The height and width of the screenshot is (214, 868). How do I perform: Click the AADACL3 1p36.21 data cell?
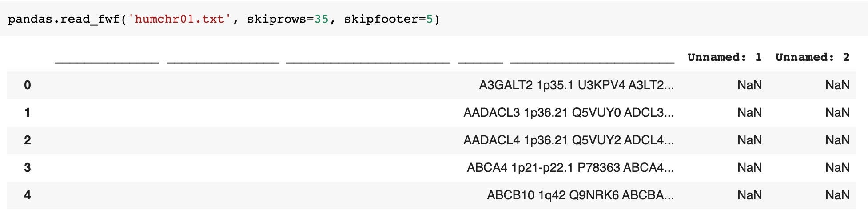(x=568, y=113)
